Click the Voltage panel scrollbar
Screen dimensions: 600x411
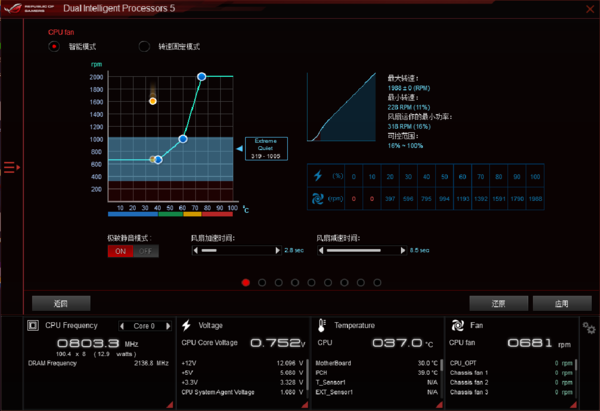click(x=307, y=373)
